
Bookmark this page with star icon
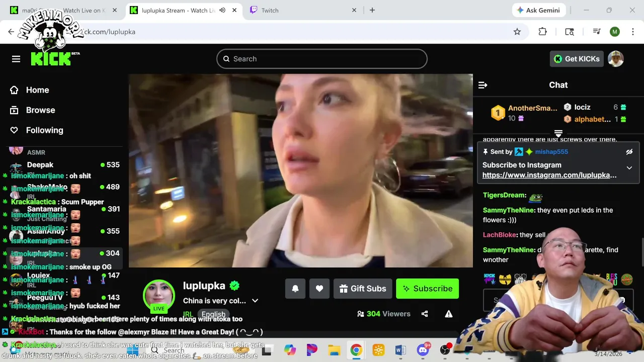(517, 32)
